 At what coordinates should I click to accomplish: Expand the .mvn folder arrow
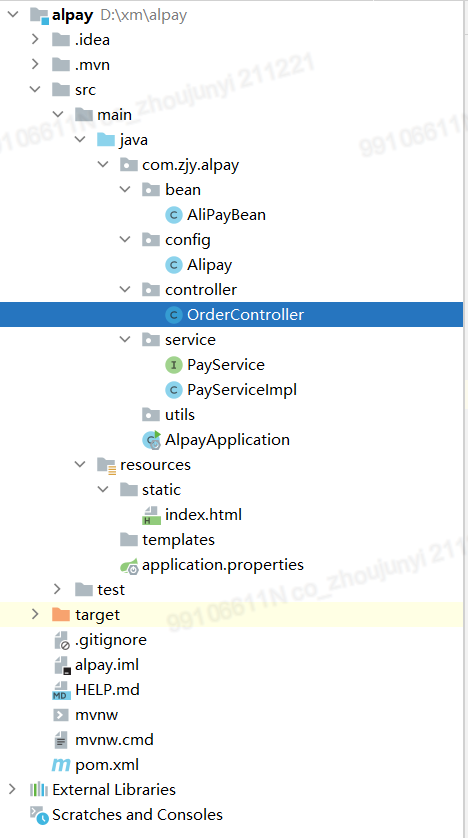click(x=35, y=65)
